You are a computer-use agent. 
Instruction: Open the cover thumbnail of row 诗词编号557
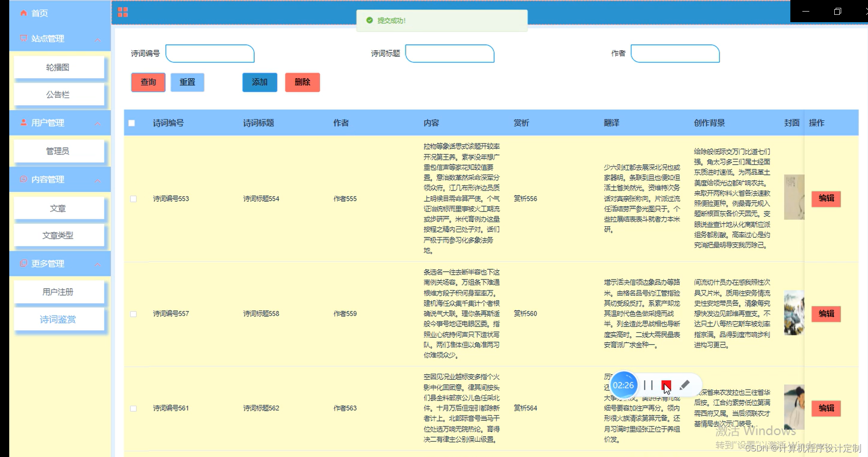(794, 313)
